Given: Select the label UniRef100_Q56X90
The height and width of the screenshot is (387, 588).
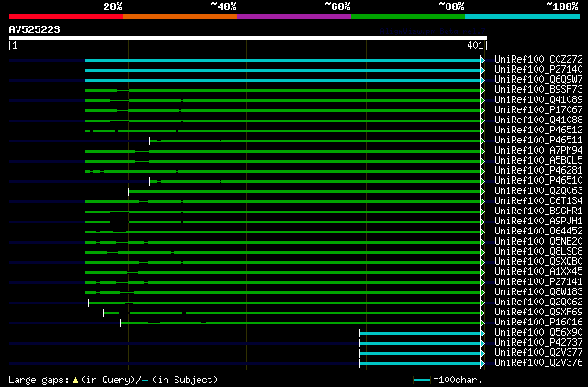Looking at the screenshot, I should tap(538, 333).
